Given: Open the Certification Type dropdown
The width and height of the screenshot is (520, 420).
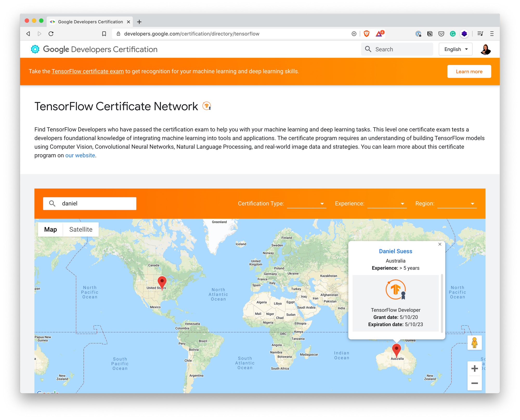Looking at the screenshot, I should pos(322,204).
